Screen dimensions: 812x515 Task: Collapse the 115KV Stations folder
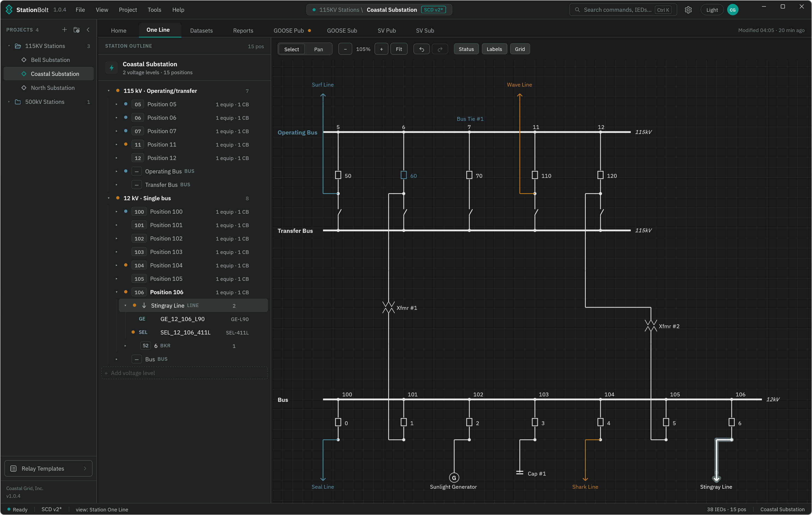pos(9,46)
